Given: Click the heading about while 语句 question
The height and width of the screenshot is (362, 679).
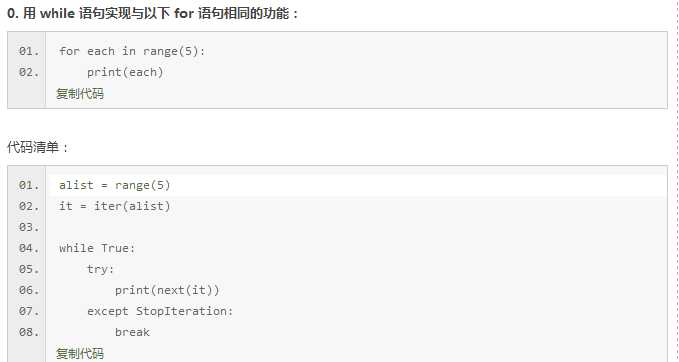Looking at the screenshot, I should pyautogui.click(x=153, y=13).
